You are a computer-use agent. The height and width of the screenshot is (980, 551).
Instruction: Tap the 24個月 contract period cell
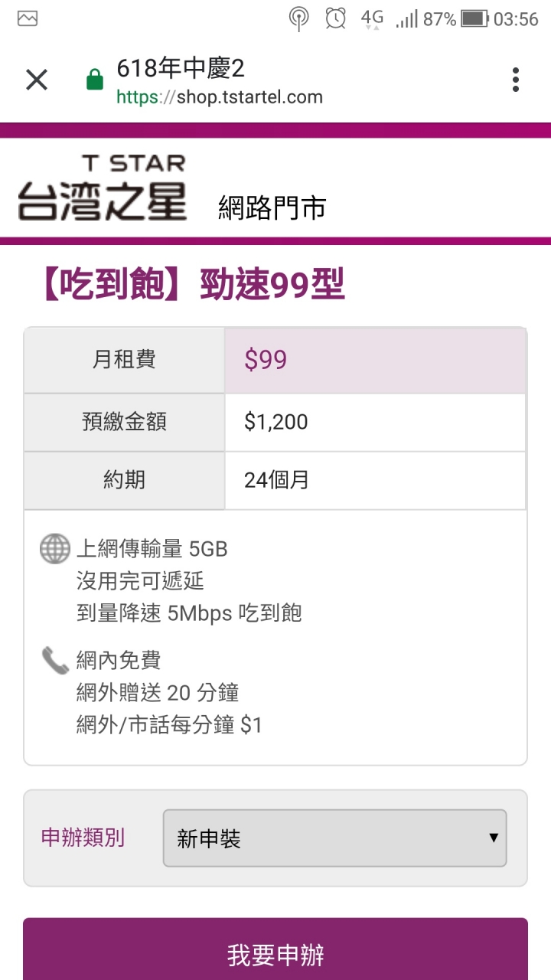point(375,481)
